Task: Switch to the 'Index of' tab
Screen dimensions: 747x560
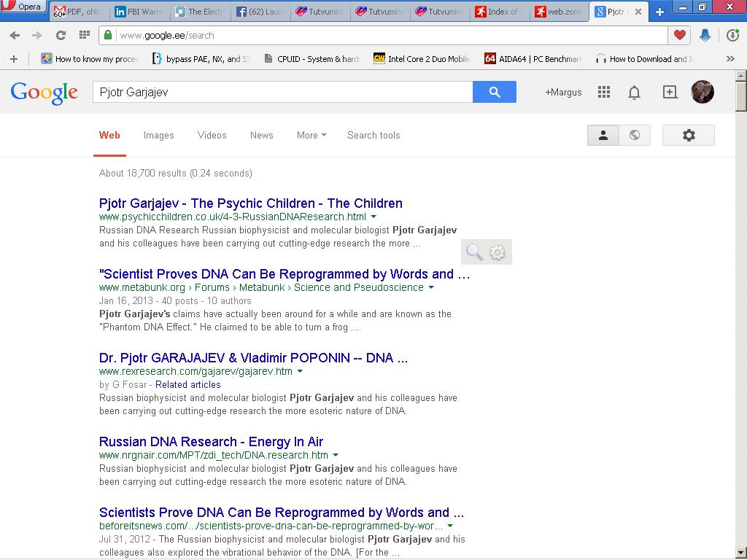Action: tap(499, 12)
